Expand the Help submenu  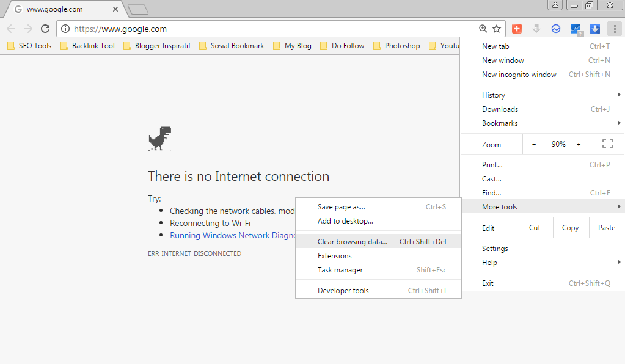[489, 262]
